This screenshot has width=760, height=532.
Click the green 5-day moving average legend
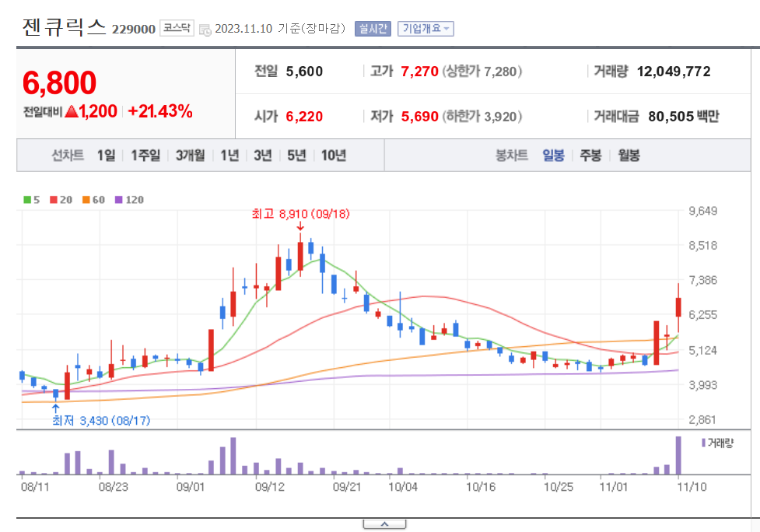[x=32, y=200]
